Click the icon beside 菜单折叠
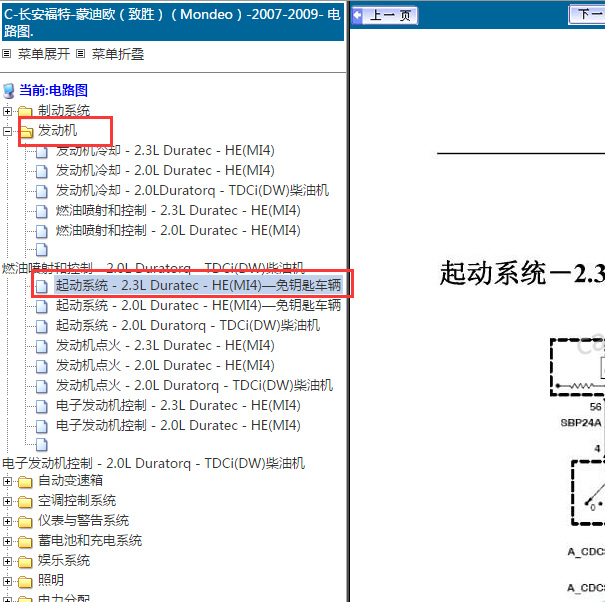 click(80, 54)
